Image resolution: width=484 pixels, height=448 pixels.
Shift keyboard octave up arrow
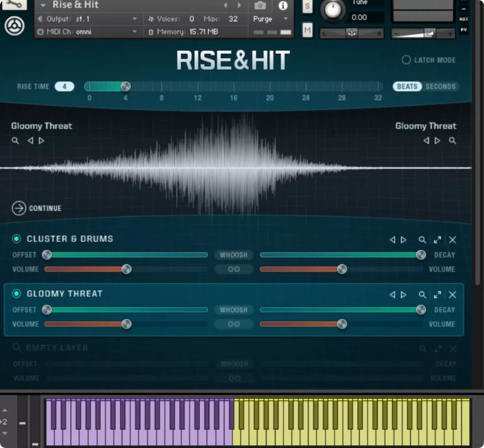pos(5,410)
